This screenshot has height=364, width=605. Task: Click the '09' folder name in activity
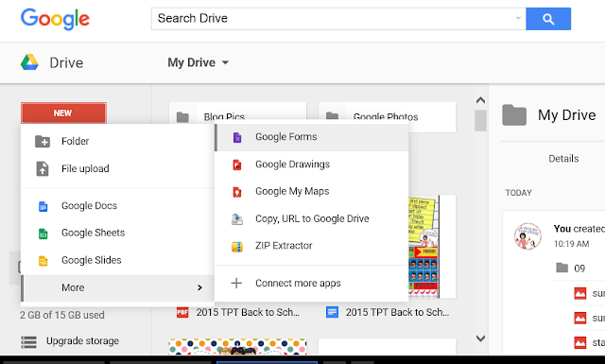click(x=579, y=269)
